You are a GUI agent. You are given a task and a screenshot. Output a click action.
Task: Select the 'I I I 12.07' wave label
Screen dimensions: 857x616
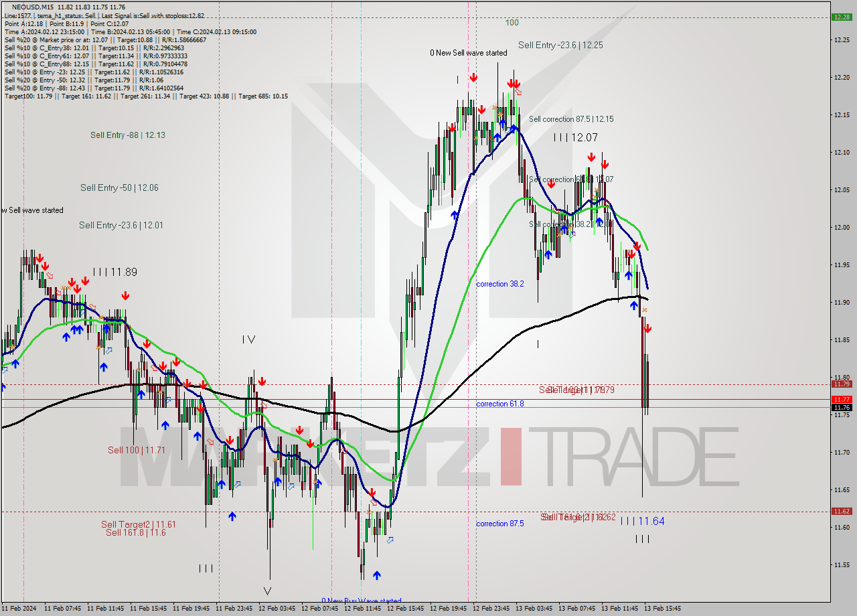tap(576, 137)
